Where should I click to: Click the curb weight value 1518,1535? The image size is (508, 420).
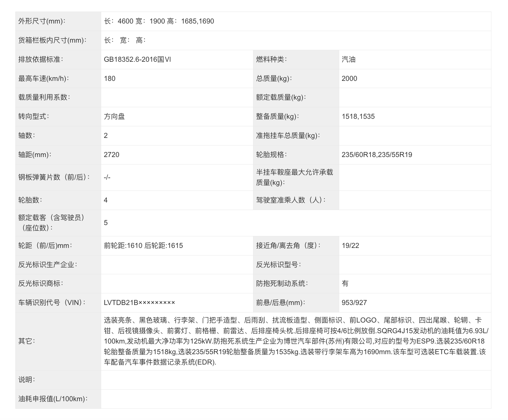357,117
